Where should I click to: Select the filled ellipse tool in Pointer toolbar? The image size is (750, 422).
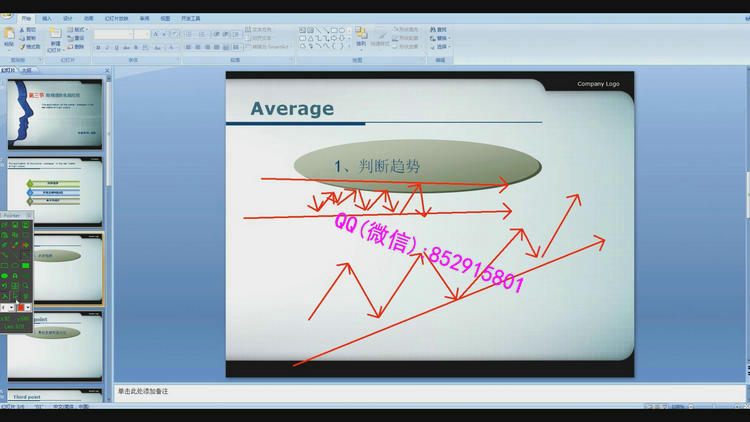pyautogui.click(x=5, y=275)
